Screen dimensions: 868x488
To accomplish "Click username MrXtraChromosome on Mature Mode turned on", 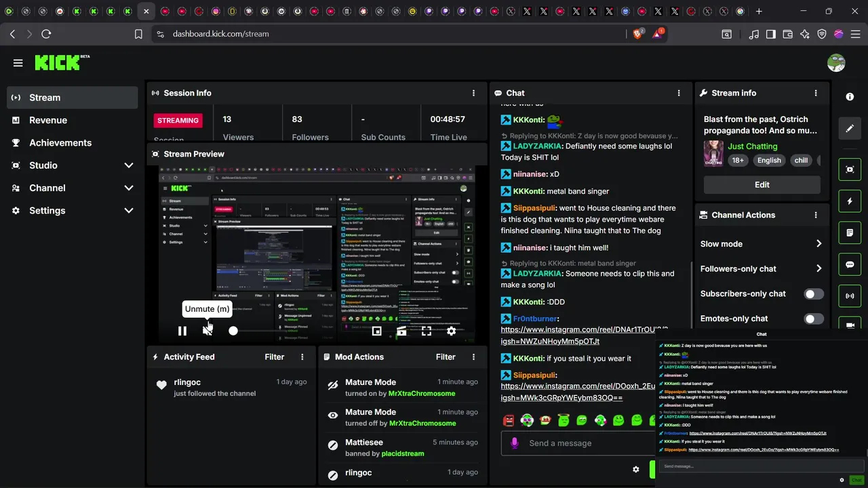I will (x=422, y=393).
